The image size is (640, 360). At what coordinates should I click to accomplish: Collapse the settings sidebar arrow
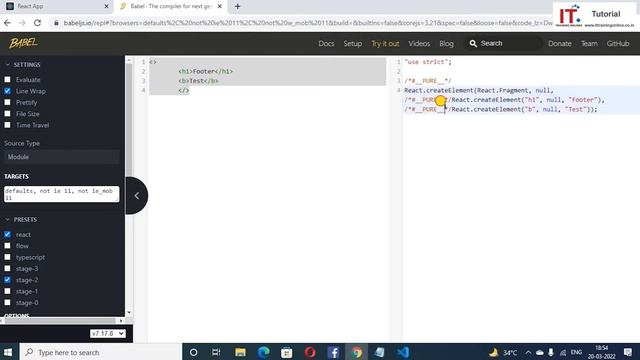click(137, 196)
